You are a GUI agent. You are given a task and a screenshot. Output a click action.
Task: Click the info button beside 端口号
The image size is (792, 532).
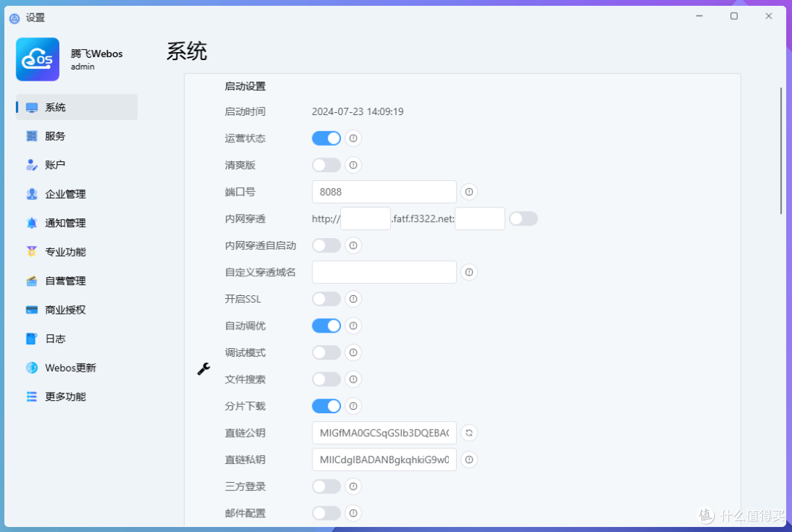click(469, 191)
